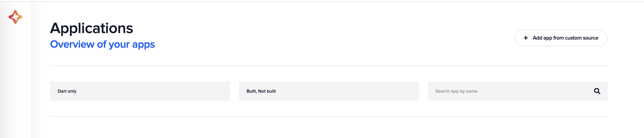Click the 'Built, Not built' label text
The height and width of the screenshot is (138, 644).
[x=261, y=91]
